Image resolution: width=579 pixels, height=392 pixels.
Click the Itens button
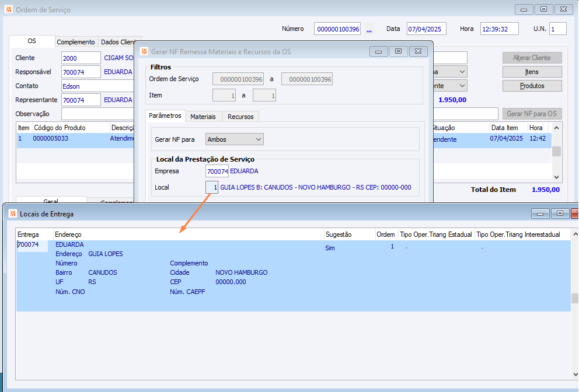point(532,72)
